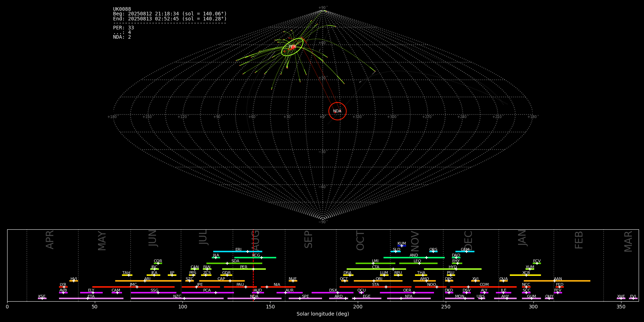Click the LYR shower label
The image size is (644, 322).
[63, 285]
